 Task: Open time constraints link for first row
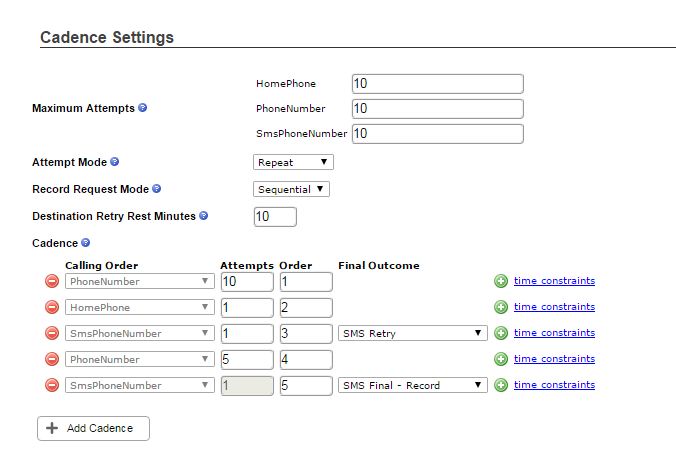click(x=554, y=281)
